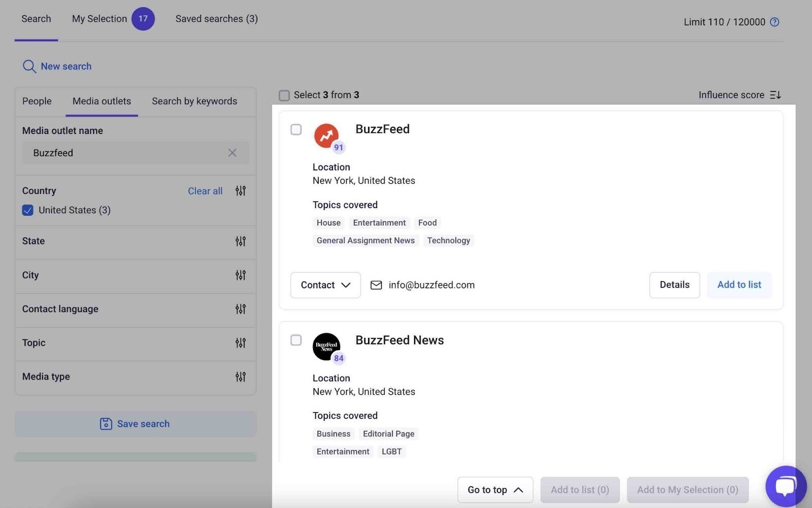
Task: Clear the Buzzfeed media outlet name
Action: point(232,153)
